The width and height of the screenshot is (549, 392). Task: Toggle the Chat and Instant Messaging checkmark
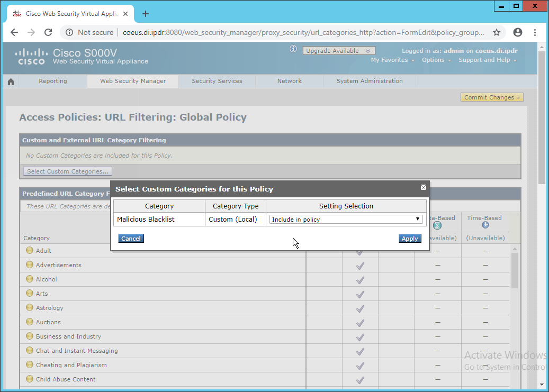tap(360, 352)
